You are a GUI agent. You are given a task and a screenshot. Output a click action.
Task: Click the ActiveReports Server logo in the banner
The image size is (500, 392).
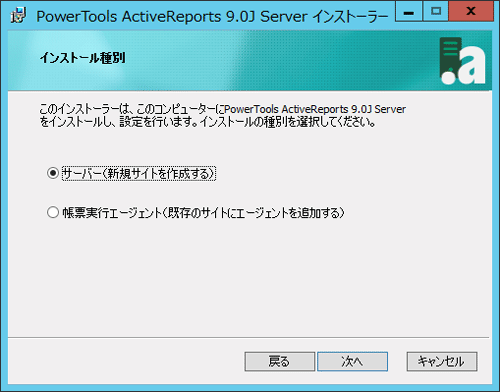pos(462,60)
